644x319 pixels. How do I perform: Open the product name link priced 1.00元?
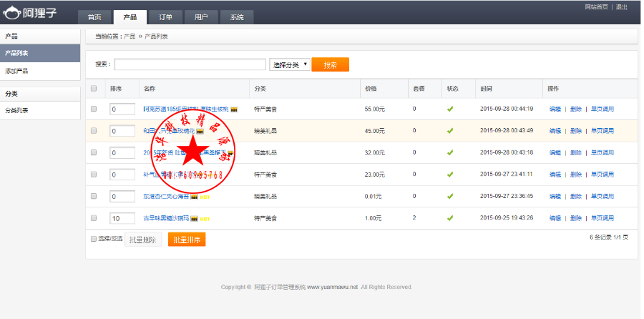pyautogui.click(x=166, y=218)
